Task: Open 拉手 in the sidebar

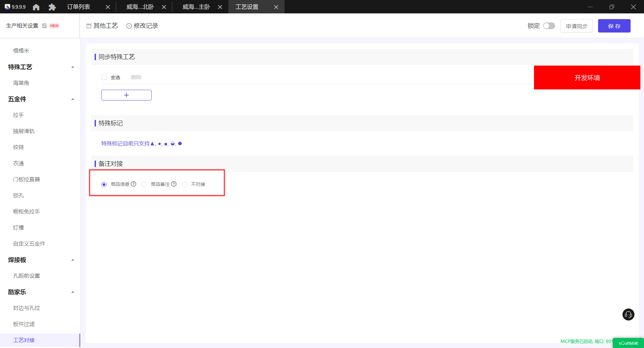Action: pyautogui.click(x=18, y=115)
